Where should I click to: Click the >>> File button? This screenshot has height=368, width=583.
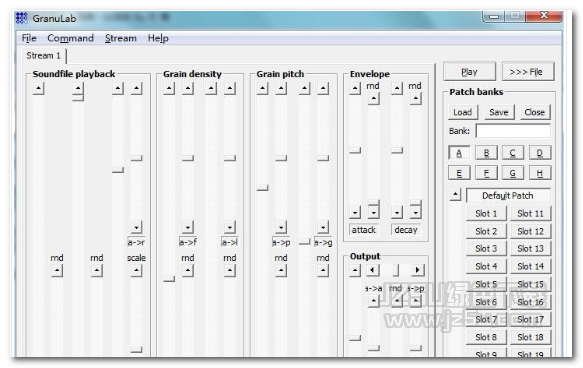coord(528,71)
